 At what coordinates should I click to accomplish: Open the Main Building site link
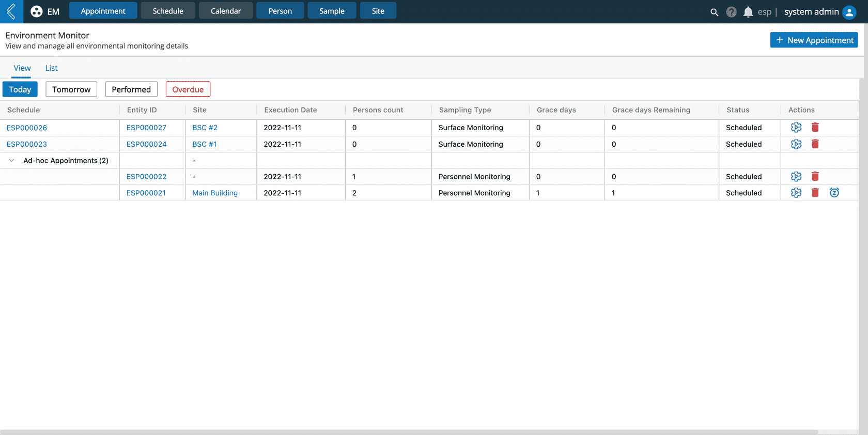click(x=215, y=193)
